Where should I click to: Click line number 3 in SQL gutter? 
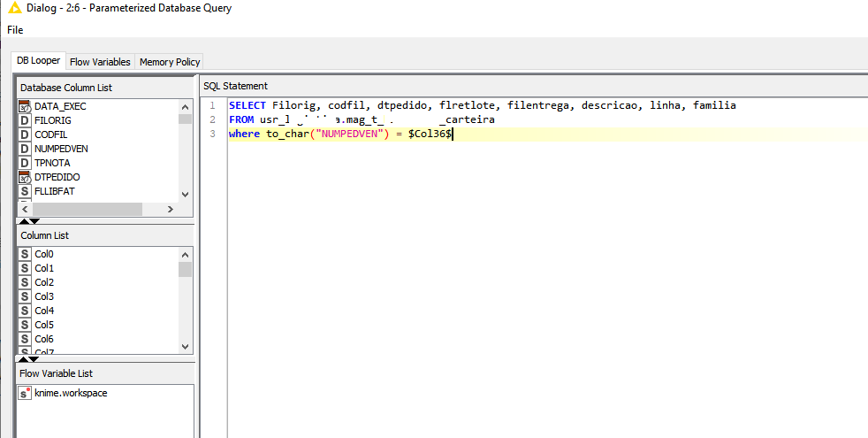pos(212,134)
